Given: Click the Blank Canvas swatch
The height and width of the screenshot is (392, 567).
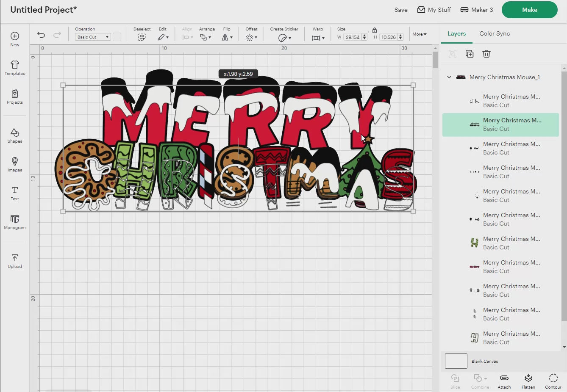Looking at the screenshot, I should [456, 361].
